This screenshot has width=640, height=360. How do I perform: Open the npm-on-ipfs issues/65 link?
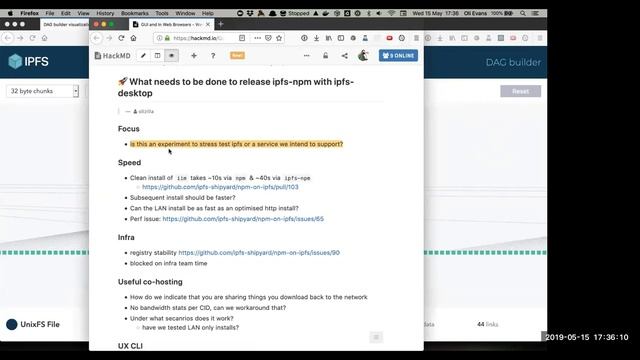click(243, 219)
